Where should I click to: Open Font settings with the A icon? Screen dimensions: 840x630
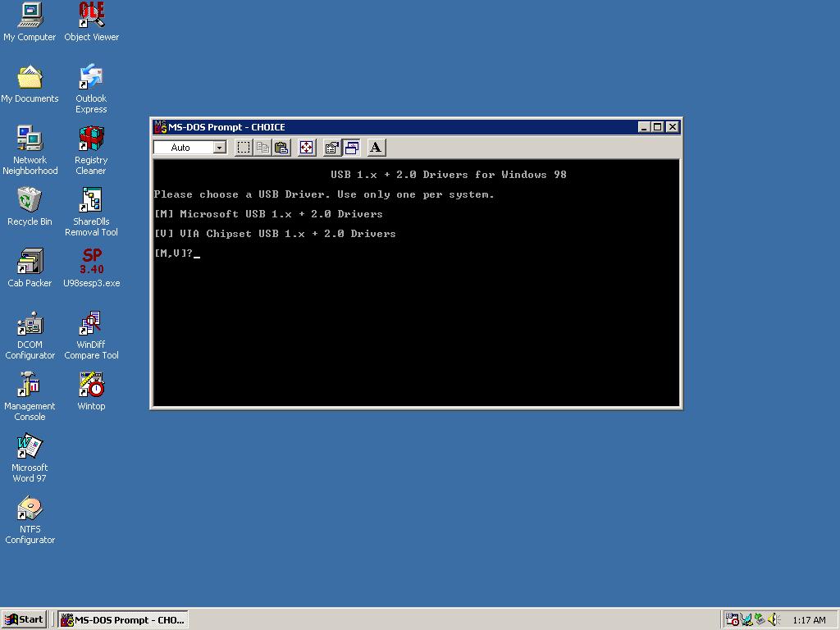pos(376,148)
